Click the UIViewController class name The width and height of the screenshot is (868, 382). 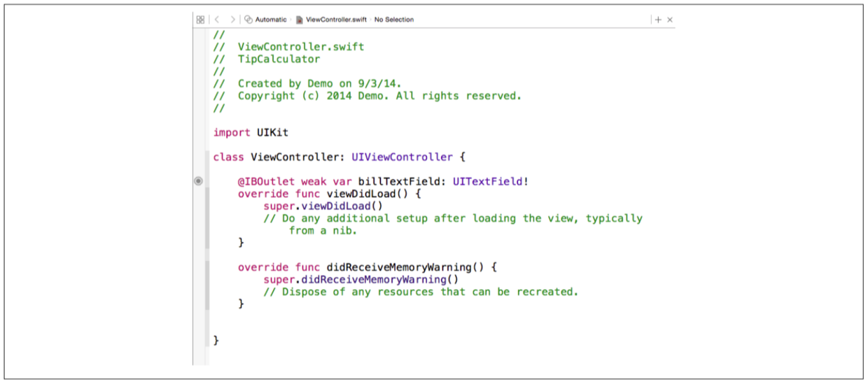402,157
